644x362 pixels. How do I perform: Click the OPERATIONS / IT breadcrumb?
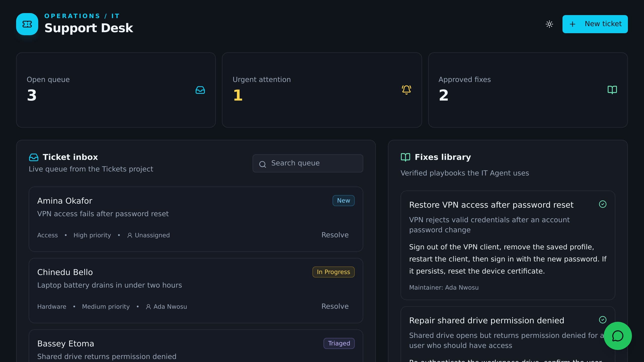82,16
